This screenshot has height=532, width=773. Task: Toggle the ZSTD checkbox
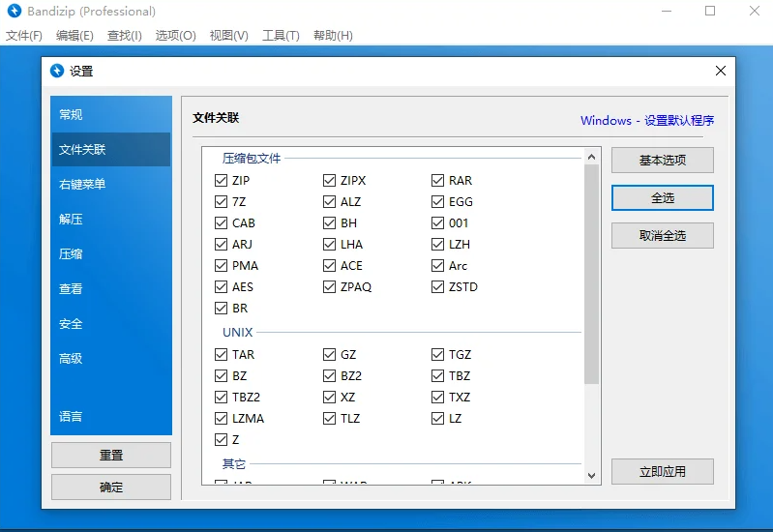pos(437,286)
